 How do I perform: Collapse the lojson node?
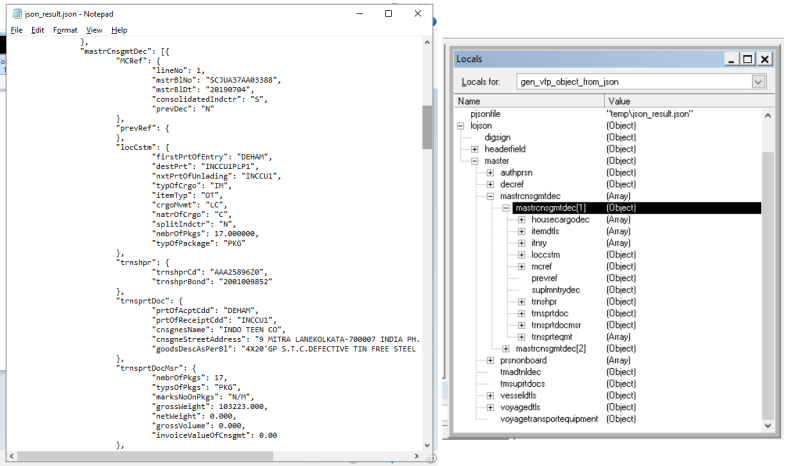461,126
